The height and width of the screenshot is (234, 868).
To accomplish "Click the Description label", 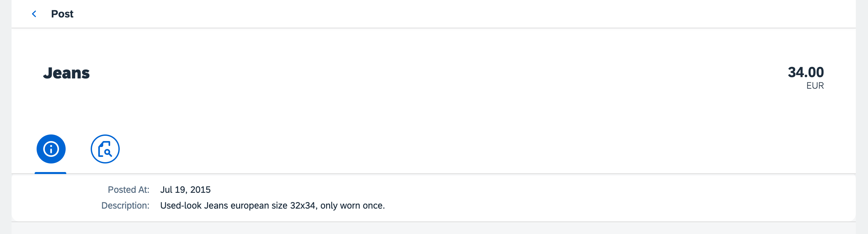I will click(x=125, y=205).
